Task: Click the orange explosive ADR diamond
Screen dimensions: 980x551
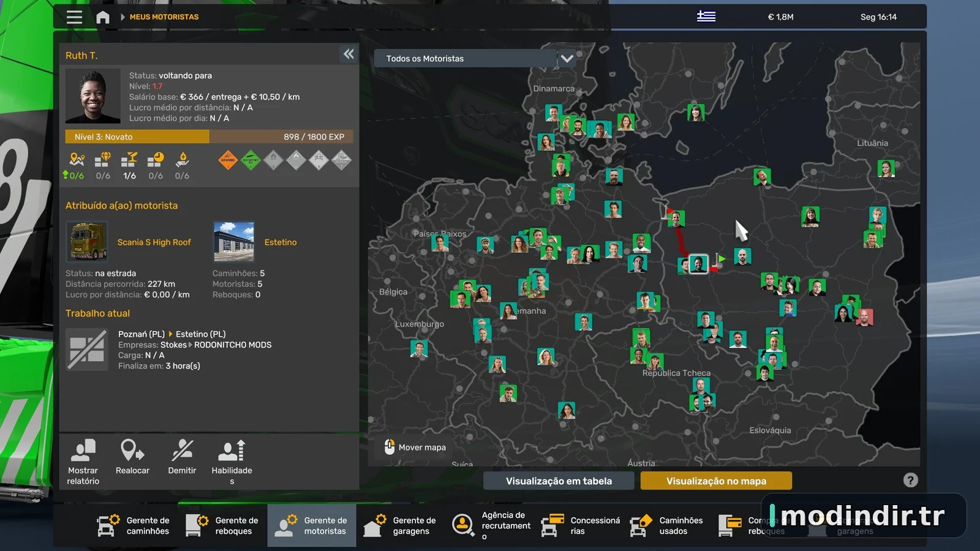Action: 228,160
